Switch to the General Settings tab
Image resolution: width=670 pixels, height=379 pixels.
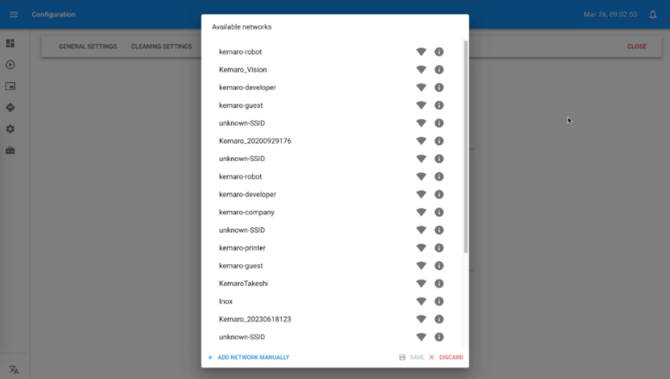(88, 47)
